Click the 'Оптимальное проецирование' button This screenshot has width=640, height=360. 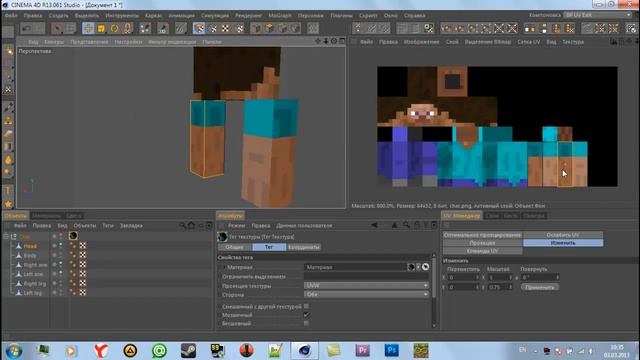point(482,235)
